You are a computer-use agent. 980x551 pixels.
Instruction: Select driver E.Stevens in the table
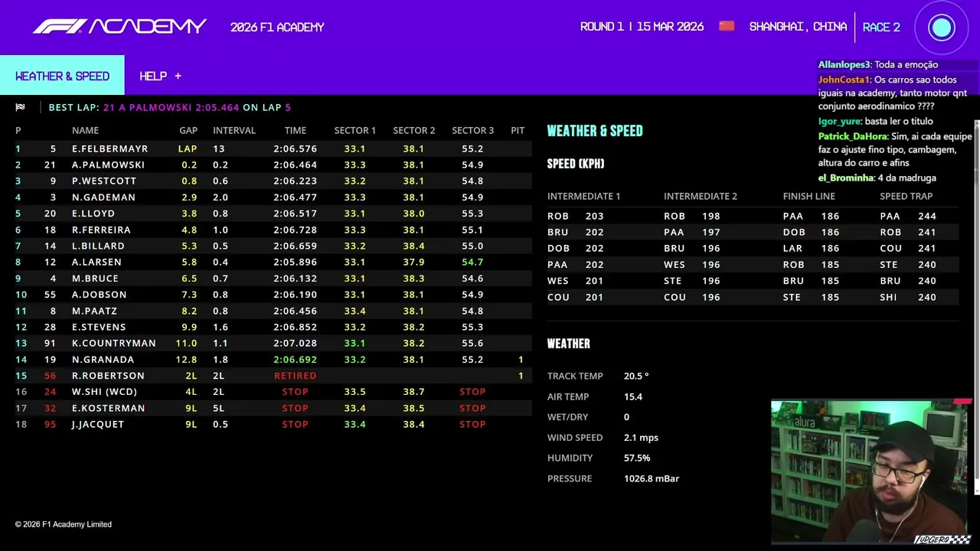coord(99,327)
